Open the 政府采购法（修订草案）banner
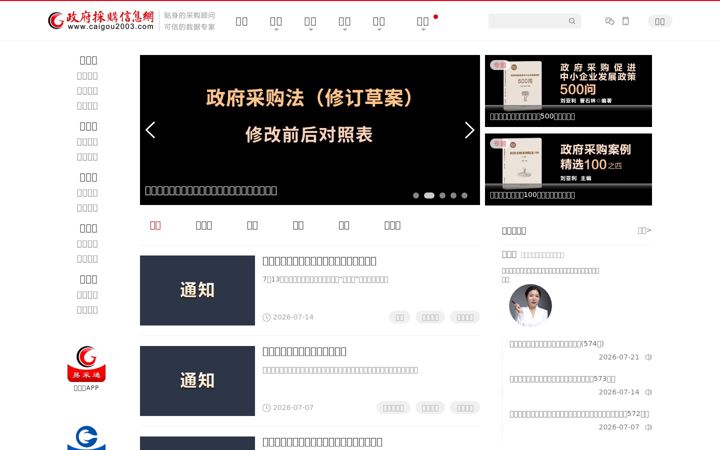Image resolution: width=720 pixels, height=450 pixels. point(310,130)
